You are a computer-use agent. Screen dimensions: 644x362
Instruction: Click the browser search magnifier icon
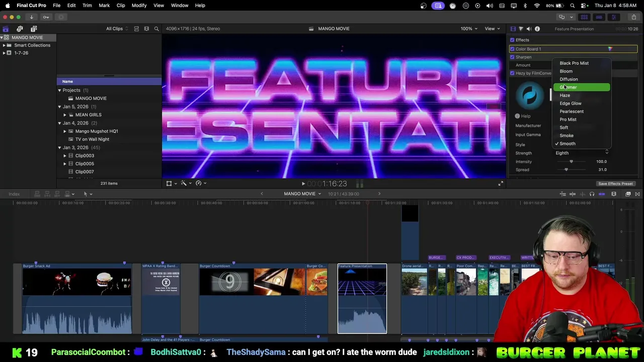coord(156,29)
